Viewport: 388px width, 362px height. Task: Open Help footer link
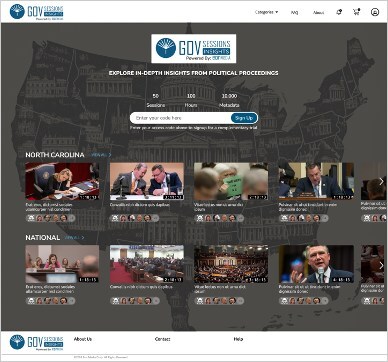(x=238, y=339)
